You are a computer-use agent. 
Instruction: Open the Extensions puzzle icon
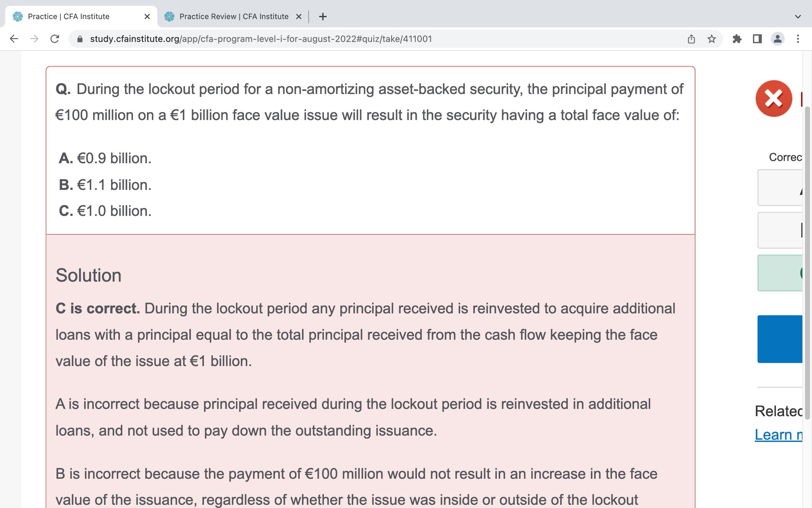737,39
